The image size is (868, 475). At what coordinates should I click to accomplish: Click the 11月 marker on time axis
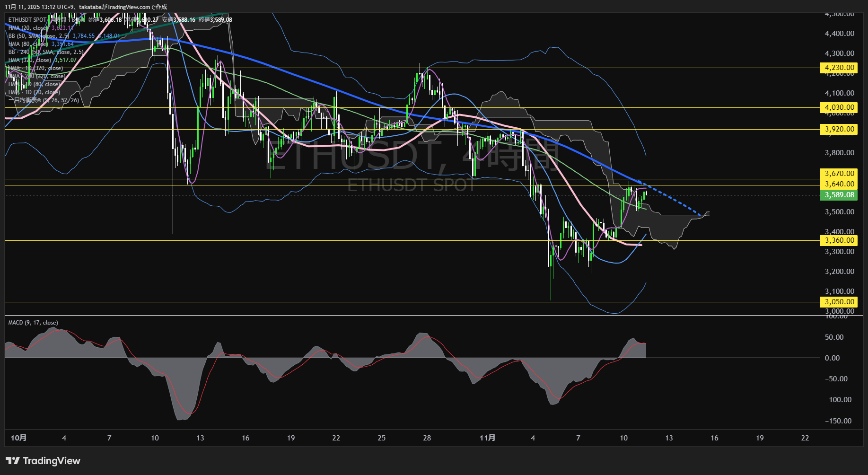point(487,438)
